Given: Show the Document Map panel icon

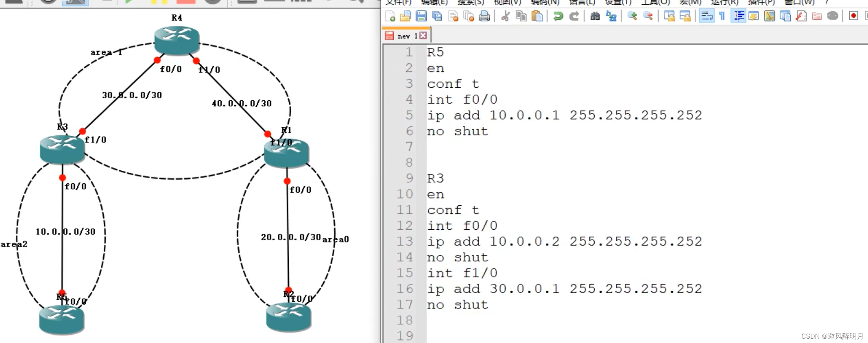Looking at the screenshot, I should tap(769, 16).
